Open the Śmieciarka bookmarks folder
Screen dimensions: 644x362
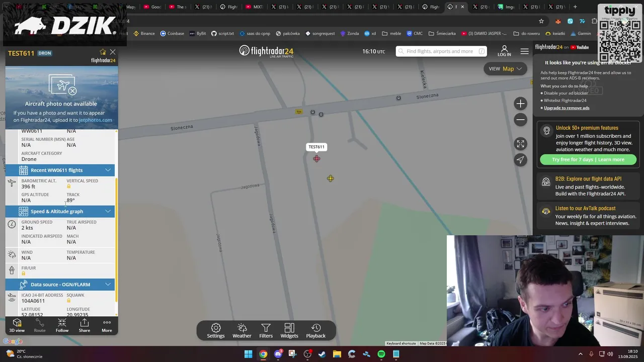(442, 34)
